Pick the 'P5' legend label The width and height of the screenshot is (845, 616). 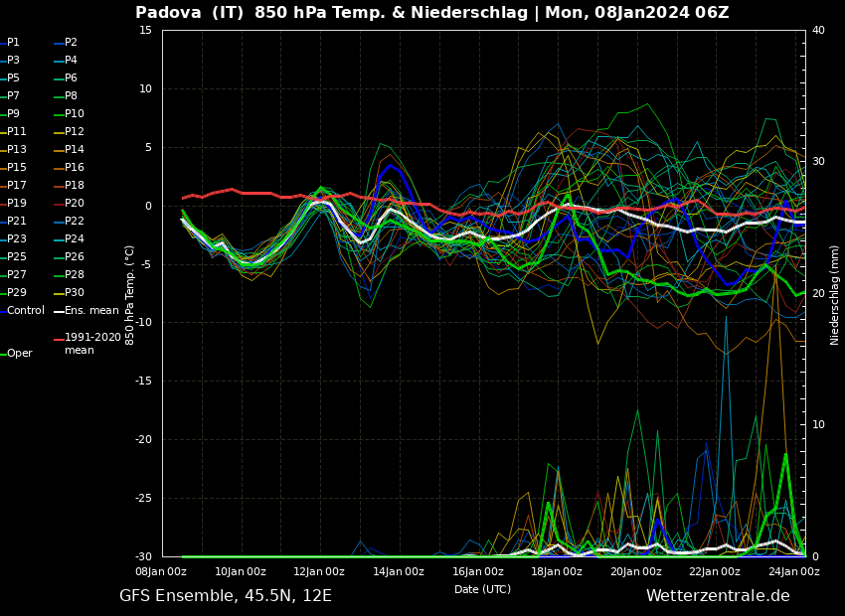tap(13, 78)
